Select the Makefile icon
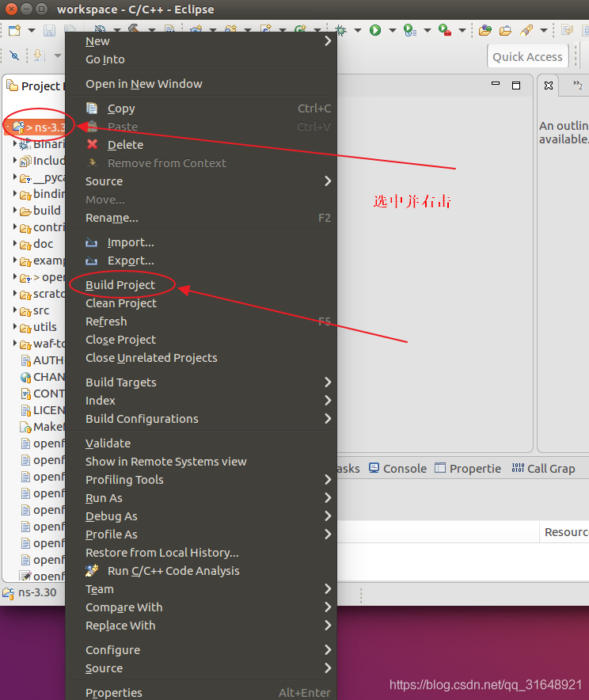This screenshot has height=700, width=589. (25, 428)
